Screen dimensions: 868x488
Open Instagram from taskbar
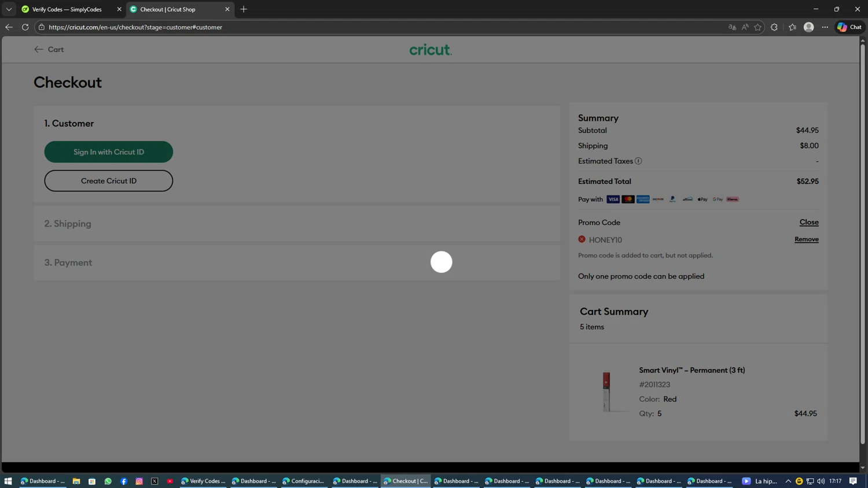[139, 481]
